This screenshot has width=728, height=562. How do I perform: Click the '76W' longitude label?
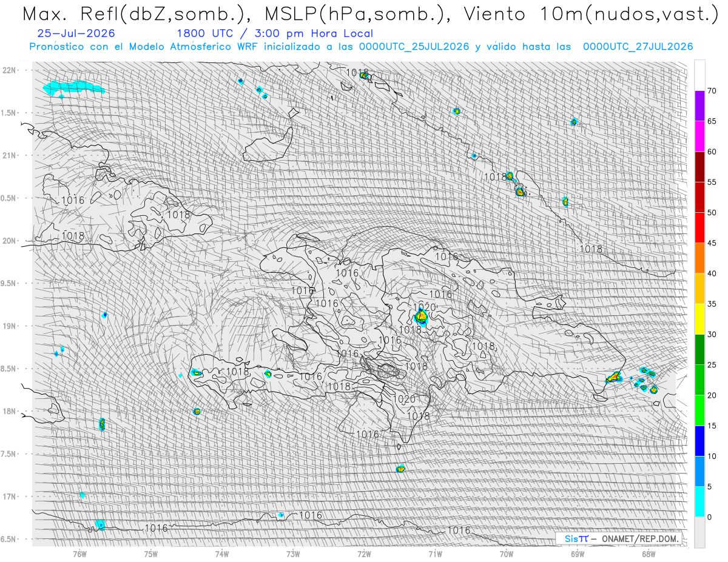pos(79,554)
